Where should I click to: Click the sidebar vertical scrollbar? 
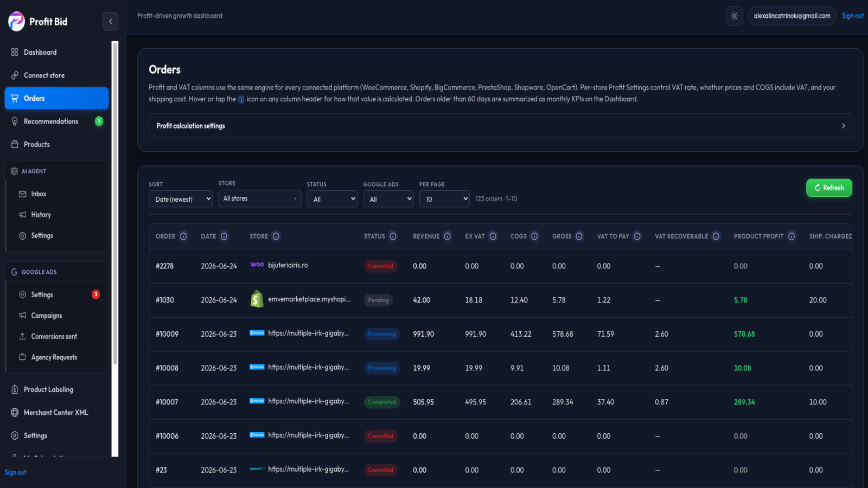[x=115, y=249]
